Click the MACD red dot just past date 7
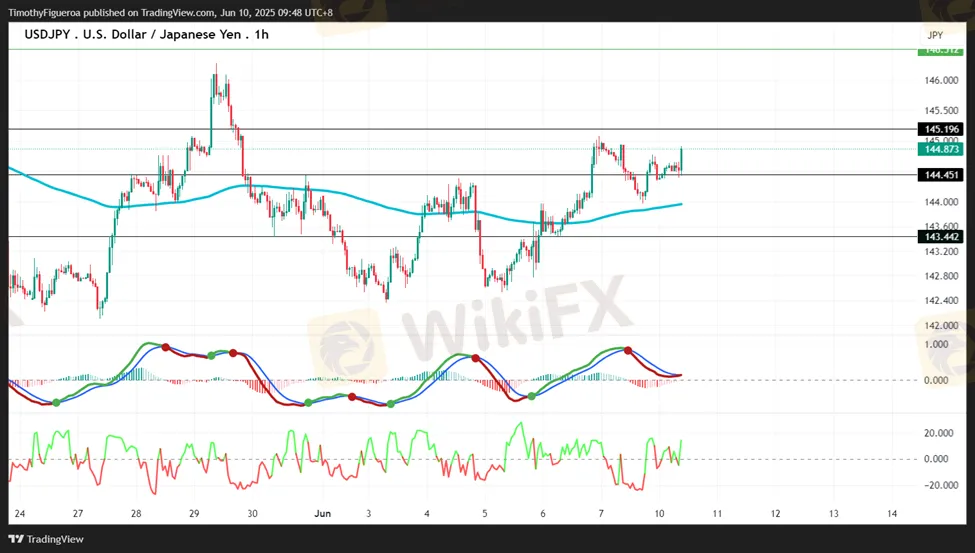The image size is (975, 553). click(x=628, y=351)
